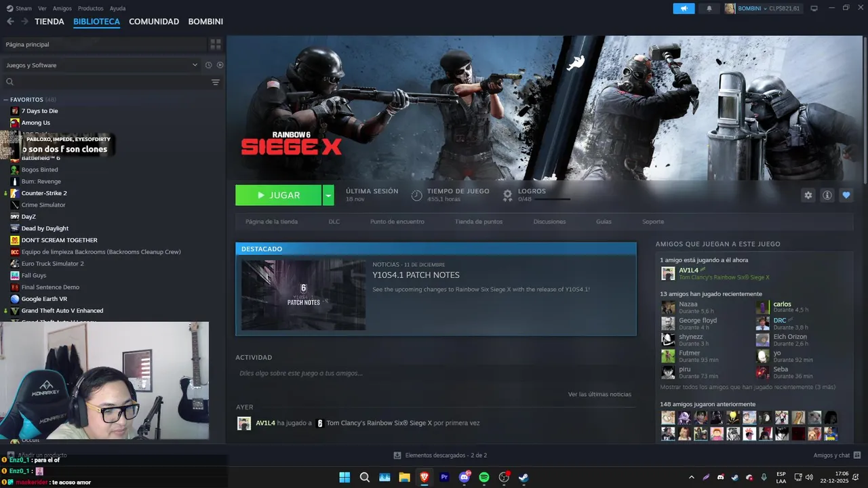
Task: Go to TIENDA tab
Action: 50,22
